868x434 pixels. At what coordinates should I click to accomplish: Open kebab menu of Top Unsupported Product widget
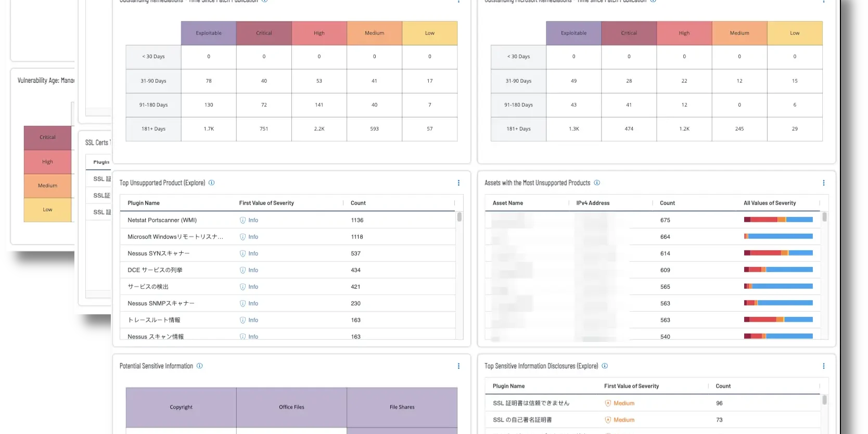tap(458, 183)
